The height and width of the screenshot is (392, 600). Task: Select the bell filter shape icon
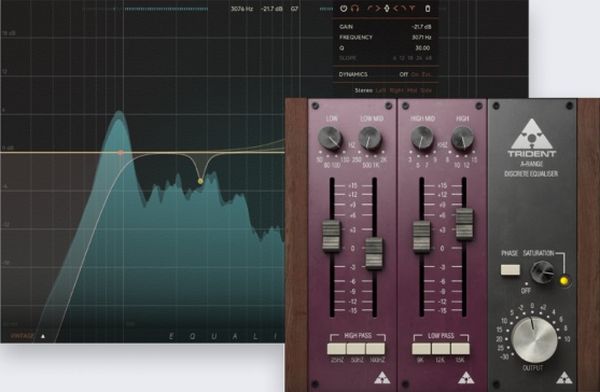[386, 8]
